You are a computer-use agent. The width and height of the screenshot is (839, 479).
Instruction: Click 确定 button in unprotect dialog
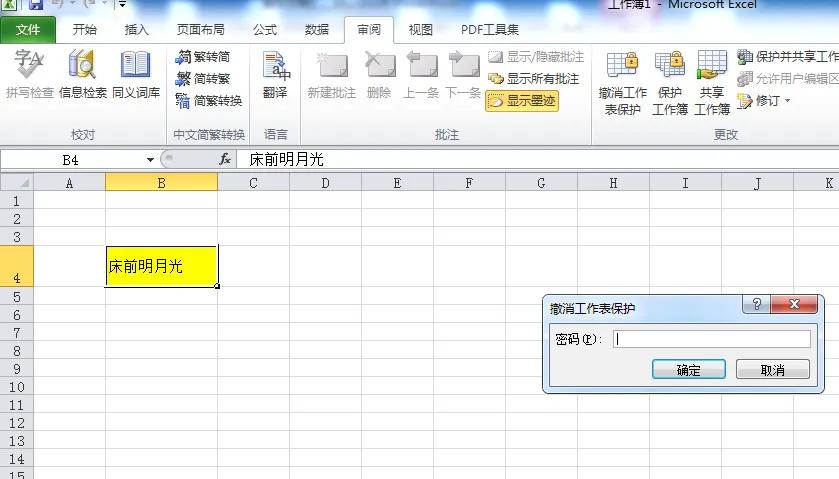pyautogui.click(x=689, y=369)
